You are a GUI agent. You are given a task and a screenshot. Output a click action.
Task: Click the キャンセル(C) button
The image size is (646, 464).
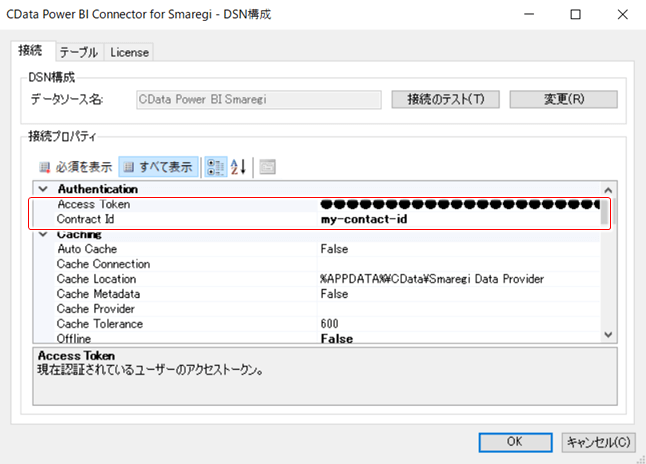point(598,442)
